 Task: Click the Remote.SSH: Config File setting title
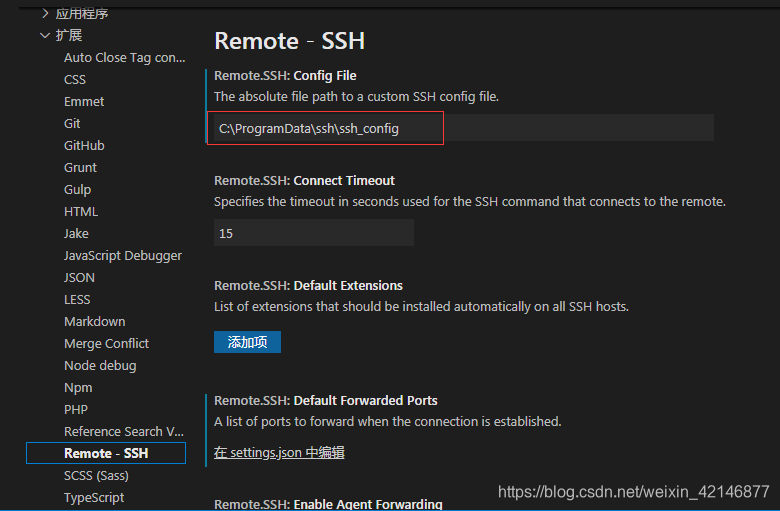285,76
